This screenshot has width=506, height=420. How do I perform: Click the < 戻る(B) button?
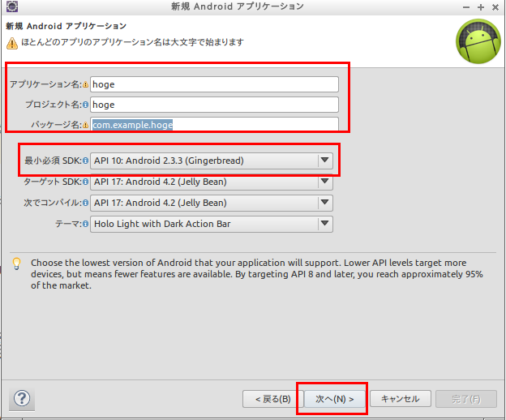tap(272, 399)
